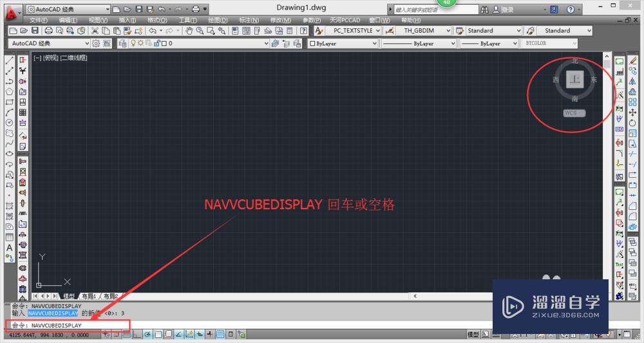Screen dimensions: 644x343
Task: Click Plot printer in quick access toolbar
Action: 196,9
